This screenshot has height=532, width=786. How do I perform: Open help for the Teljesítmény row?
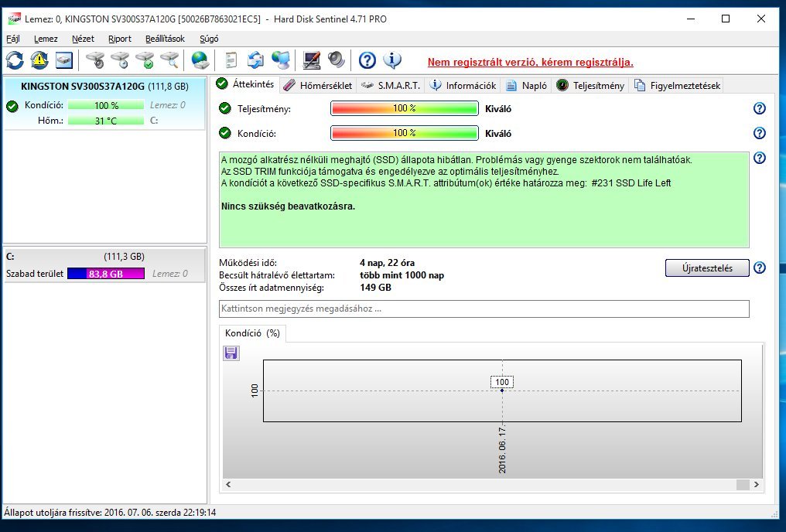(760, 108)
